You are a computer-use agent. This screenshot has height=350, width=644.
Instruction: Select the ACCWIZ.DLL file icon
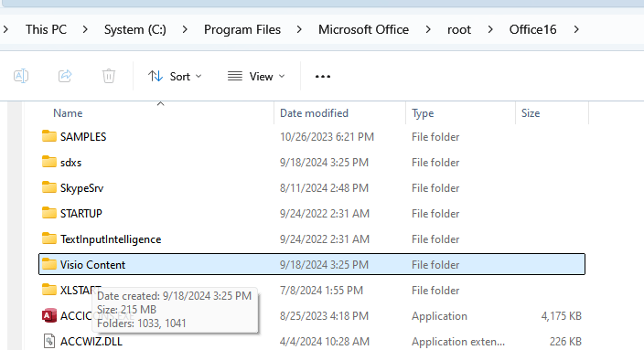[x=48, y=341]
